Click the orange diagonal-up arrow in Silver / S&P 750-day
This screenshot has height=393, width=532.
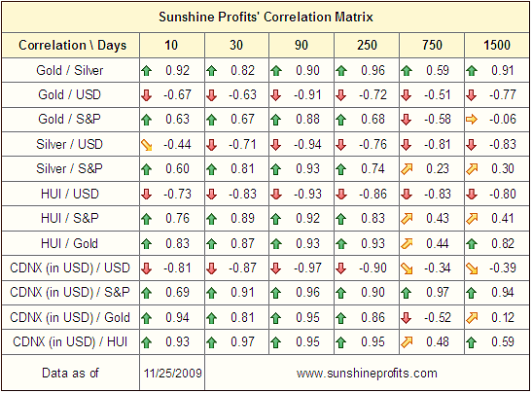coord(407,169)
